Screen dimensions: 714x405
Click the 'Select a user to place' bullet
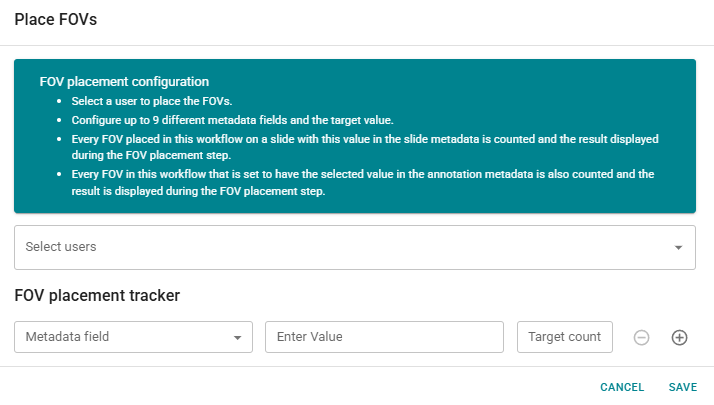tap(151, 101)
